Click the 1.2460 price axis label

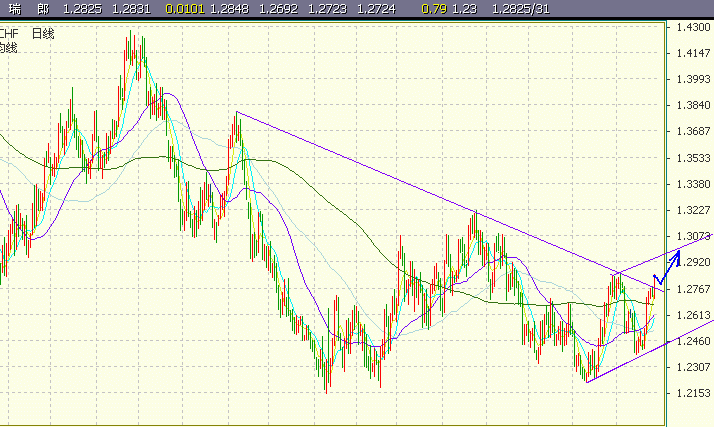coord(693,341)
